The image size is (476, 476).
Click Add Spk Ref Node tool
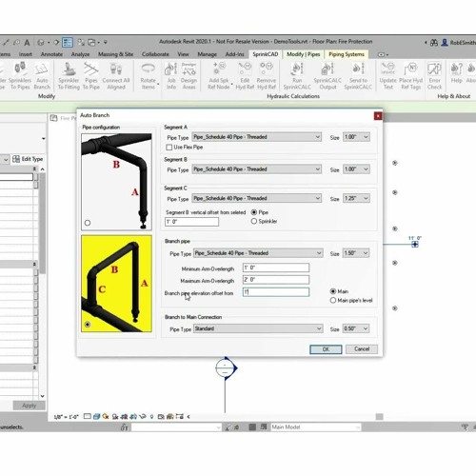coord(219,75)
